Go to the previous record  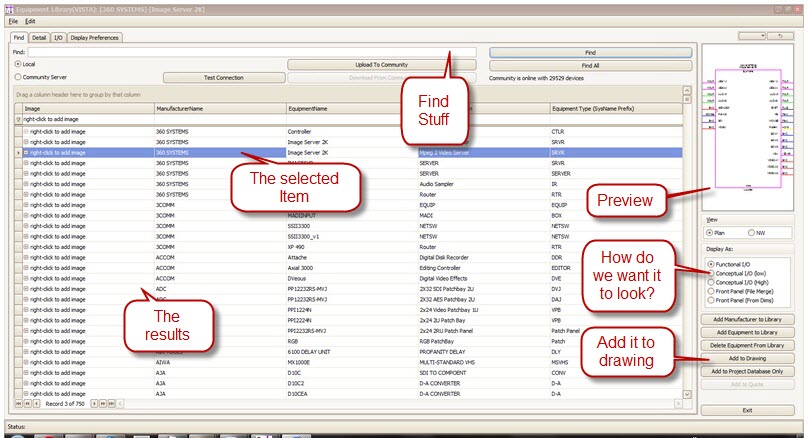[x=36, y=404]
